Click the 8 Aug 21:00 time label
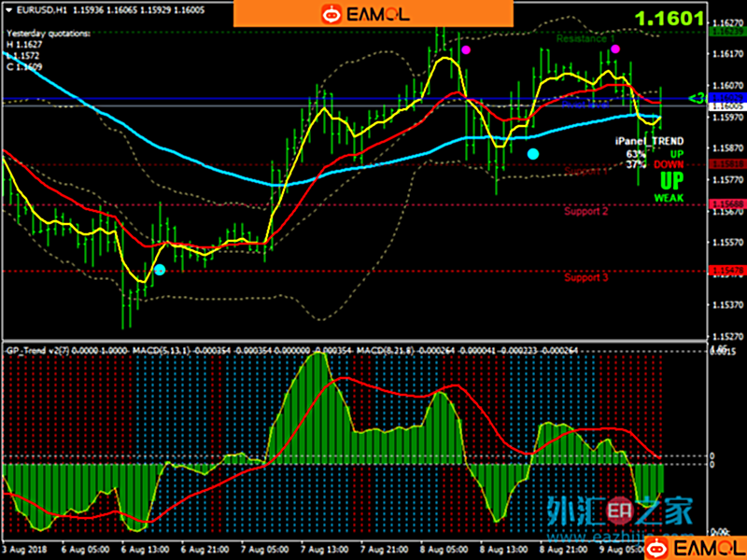The image size is (747, 560). click(x=564, y=549)
